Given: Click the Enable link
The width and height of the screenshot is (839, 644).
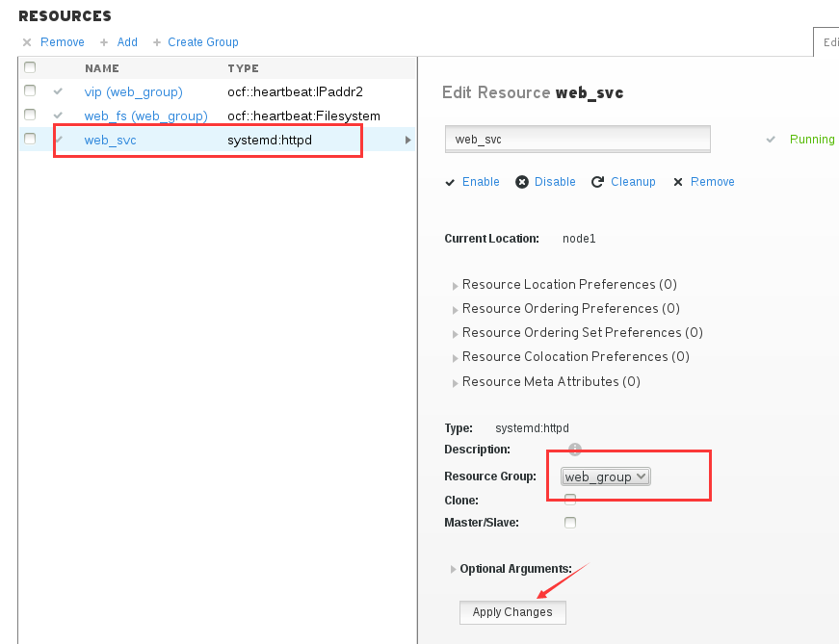Looking at the screenshot, I should (481, 182).
